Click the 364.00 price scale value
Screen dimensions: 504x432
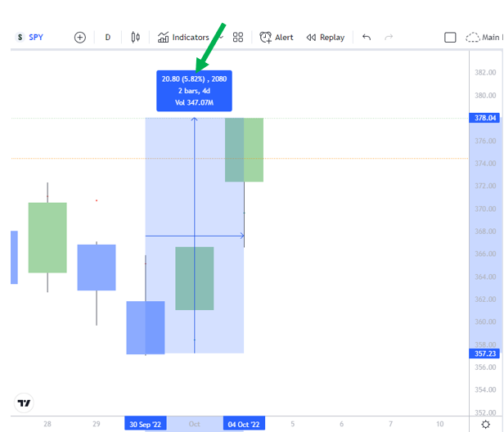tap(485, 277)
